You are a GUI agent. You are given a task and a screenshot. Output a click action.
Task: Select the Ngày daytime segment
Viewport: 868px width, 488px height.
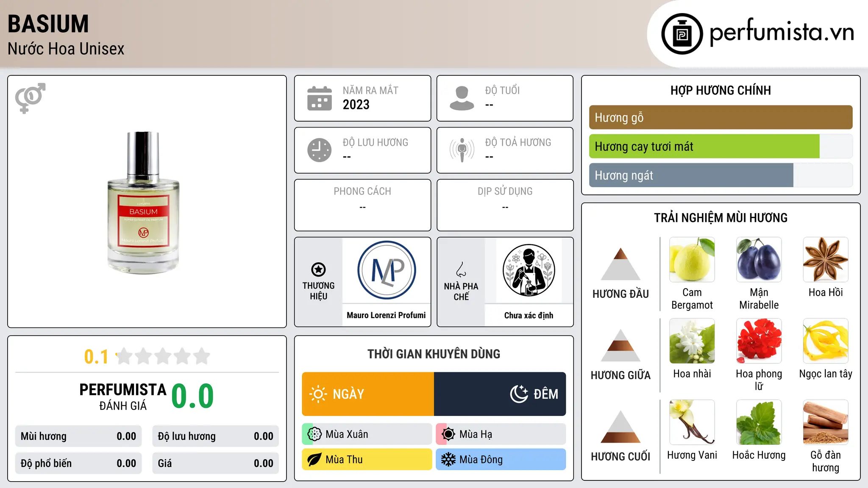[x=368, y=394]
